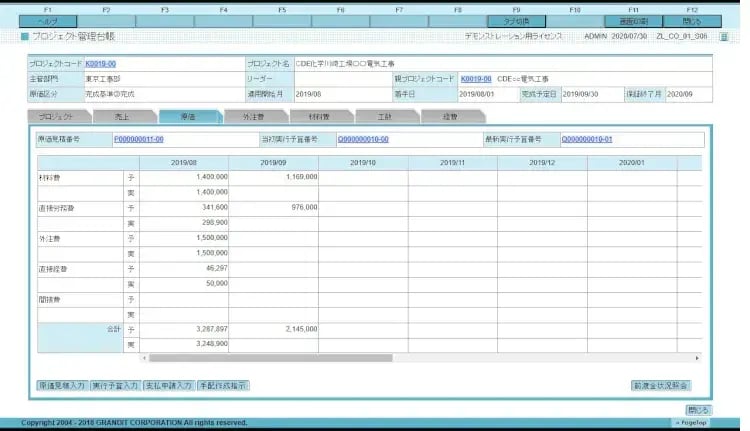This screenshot has width=750, height=431.
Task: Click the 閉じる (F12) button in top bar
Action: point(692,20)
